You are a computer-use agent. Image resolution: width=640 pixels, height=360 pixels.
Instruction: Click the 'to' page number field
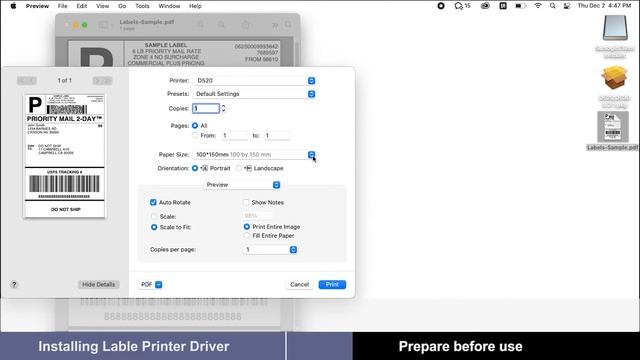coord(277,136)
